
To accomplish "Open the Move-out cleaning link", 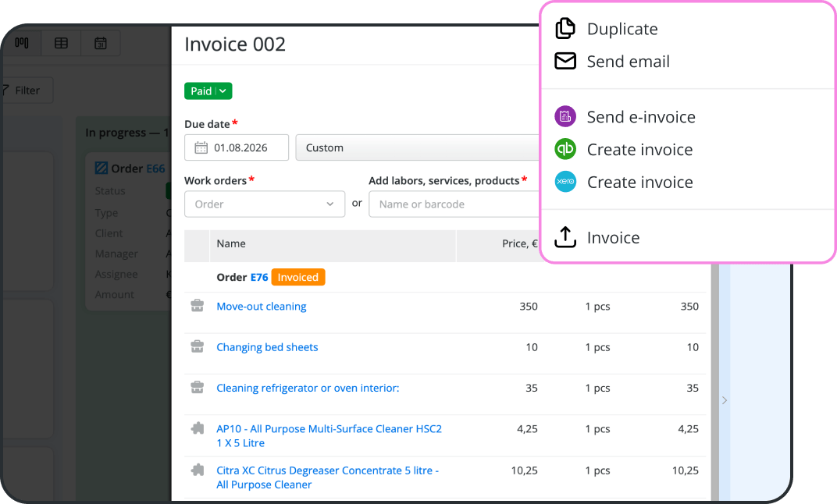I will pos(262,307).
